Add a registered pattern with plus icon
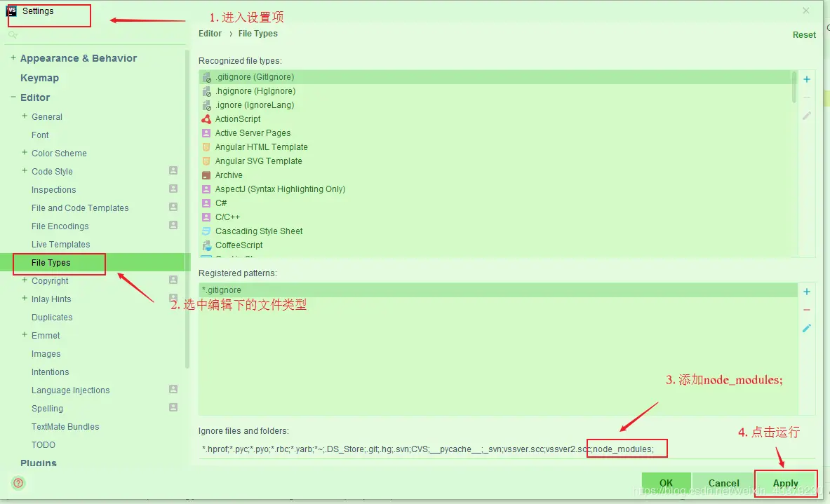Viewport: 830px width, 504px height. coord(806,291)
